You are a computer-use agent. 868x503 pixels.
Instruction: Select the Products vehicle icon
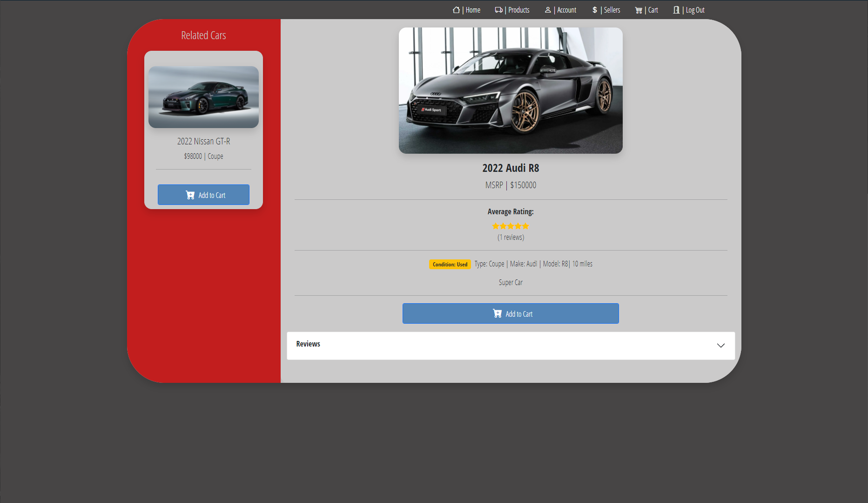(x=498, y=9)
